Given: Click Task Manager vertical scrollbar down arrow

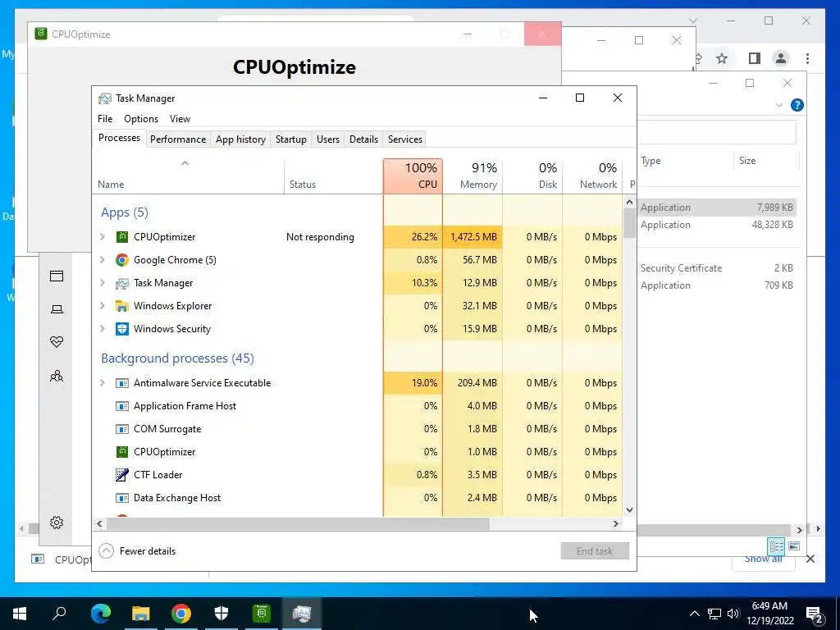Looking at the screenshot, I should [x=629, y=510].
